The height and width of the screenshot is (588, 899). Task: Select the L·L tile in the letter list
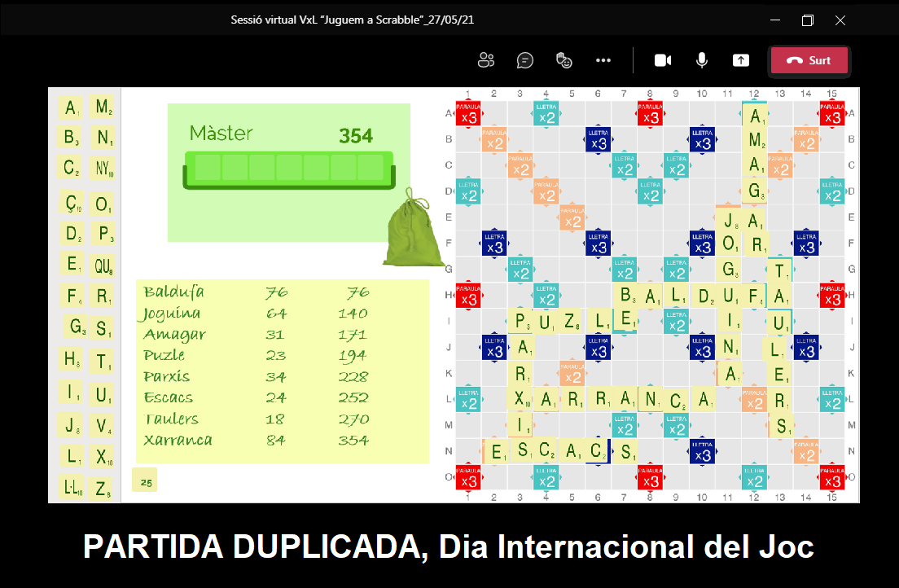point(71,488)
